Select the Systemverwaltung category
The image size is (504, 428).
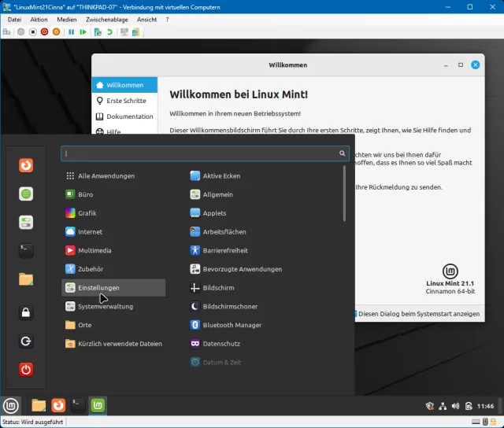[x=113, y=306]
